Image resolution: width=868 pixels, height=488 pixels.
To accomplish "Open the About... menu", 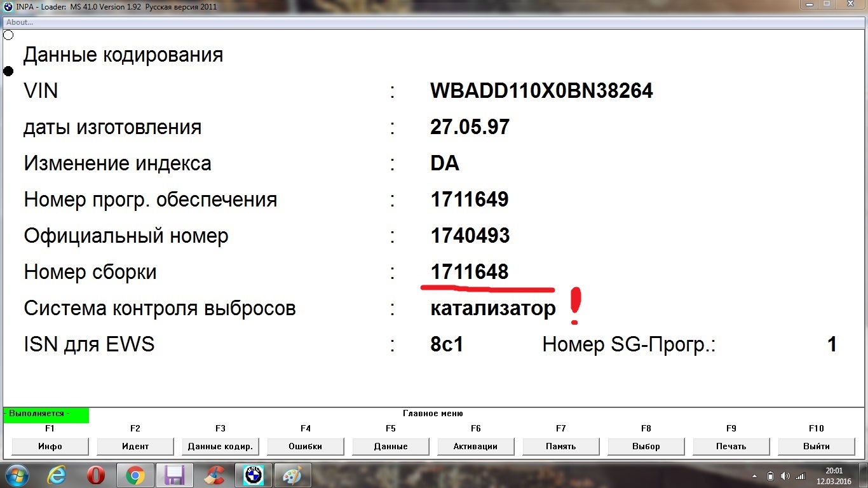I will pyautogui.click(x=20, y=22).
